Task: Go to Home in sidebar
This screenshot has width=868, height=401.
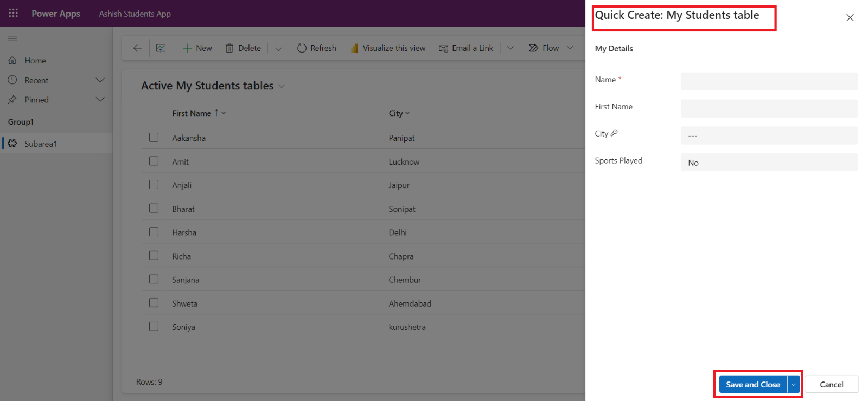Action: 35,61
